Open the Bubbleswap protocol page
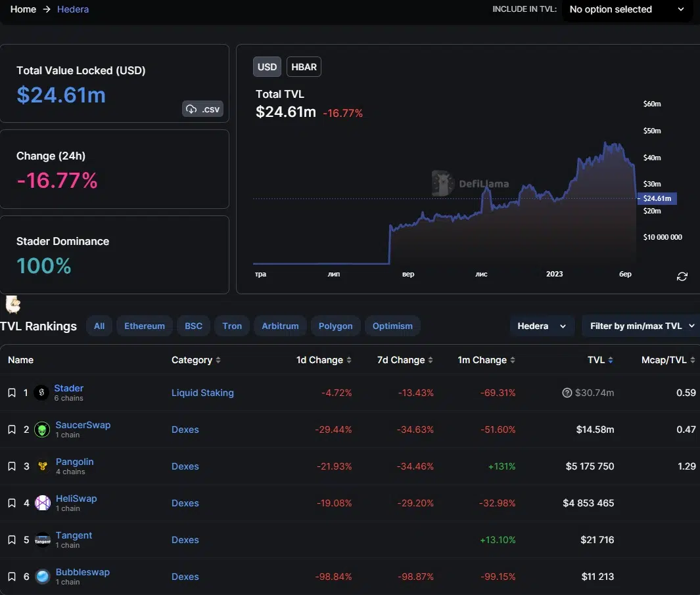This screenshot has height=595, width=700. (x=83, y=572)
